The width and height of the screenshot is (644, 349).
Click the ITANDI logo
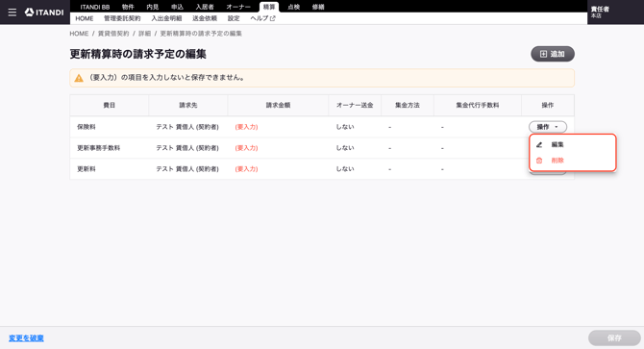[x=44, y=12]
